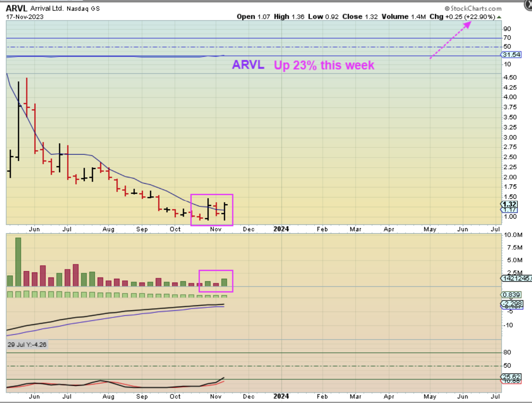The image size is (532, 403).
Task: Click the 10.0M volume axis label
Action: click(x=513, y=235)
